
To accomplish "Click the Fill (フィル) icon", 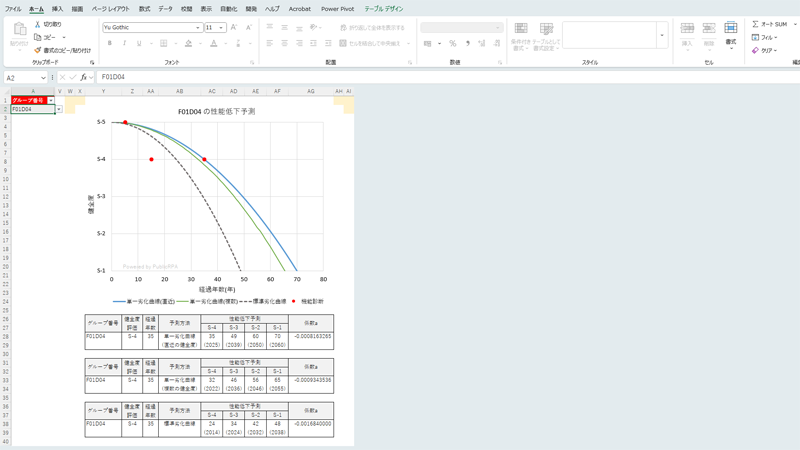I will (756, 37).
